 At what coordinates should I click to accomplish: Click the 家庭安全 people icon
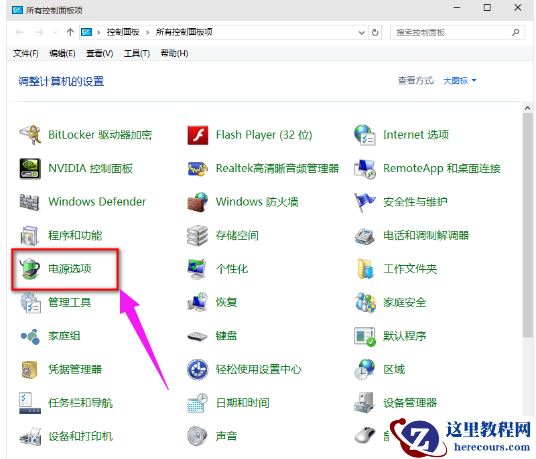[x=365, y=302]
